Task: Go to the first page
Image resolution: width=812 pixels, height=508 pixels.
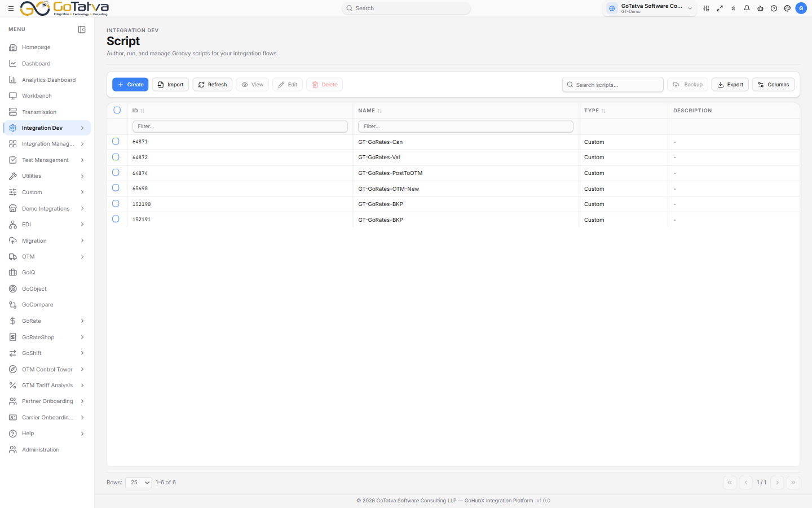Action: (730, 483)
